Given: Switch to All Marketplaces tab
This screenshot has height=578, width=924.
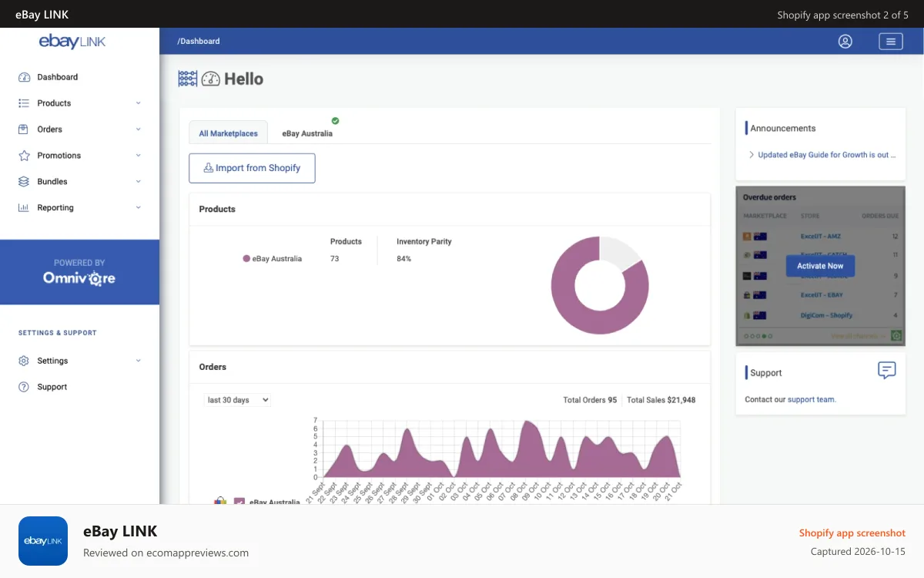Looking at the screenshot, I should tap(228, 133).
